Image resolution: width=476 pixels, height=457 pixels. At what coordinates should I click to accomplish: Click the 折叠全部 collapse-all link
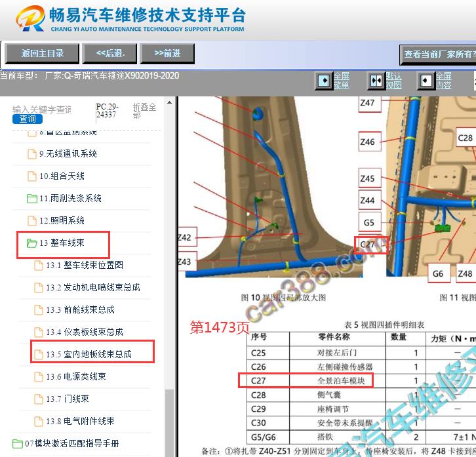point(144,111)
